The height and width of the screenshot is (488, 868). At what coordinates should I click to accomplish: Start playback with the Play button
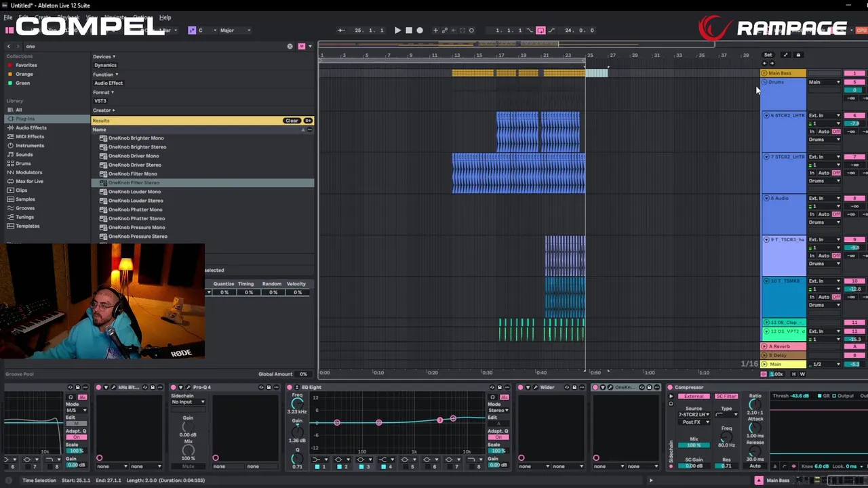[x=397, y=30]
